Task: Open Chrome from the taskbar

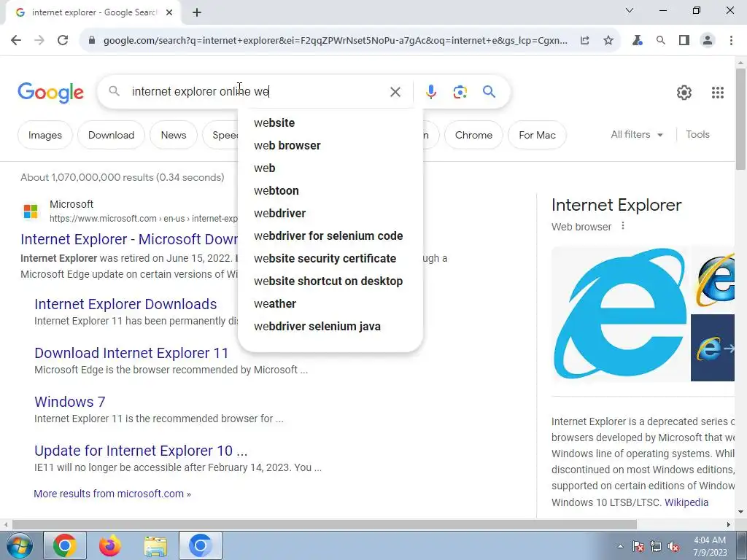Action: coord(65,545)
